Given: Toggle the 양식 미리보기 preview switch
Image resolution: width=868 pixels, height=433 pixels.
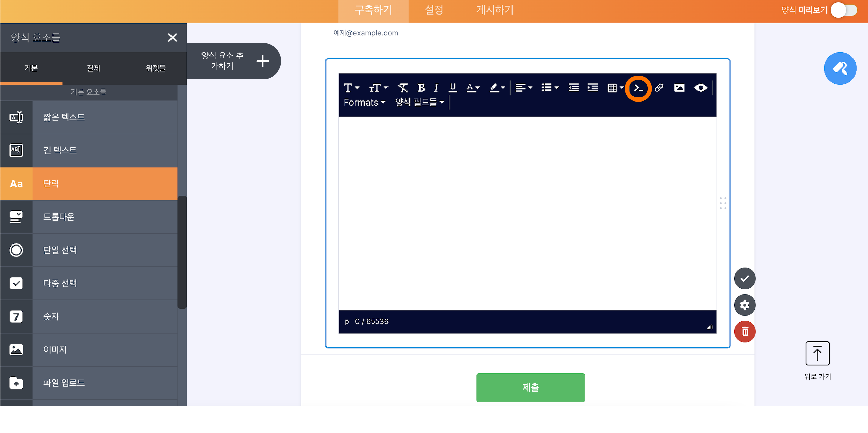Looking at the screenshot, I should (843, 10).
